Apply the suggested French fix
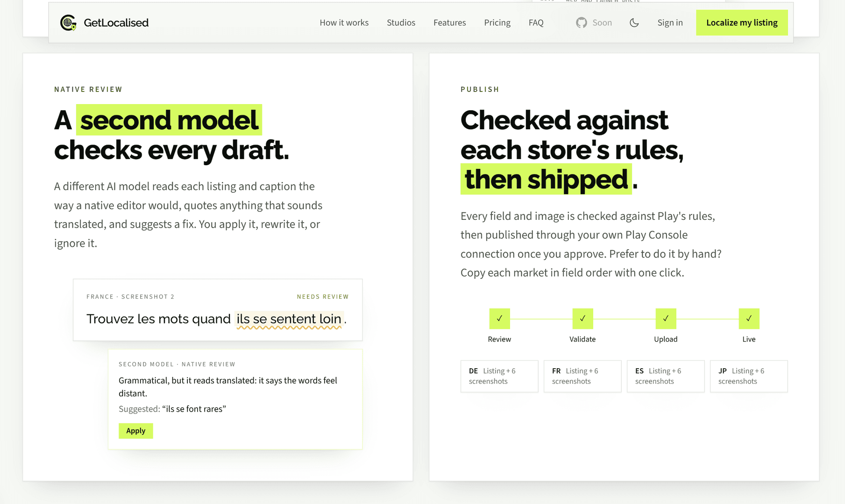Viewport: 845px width, 504px height. click(136, 431)
